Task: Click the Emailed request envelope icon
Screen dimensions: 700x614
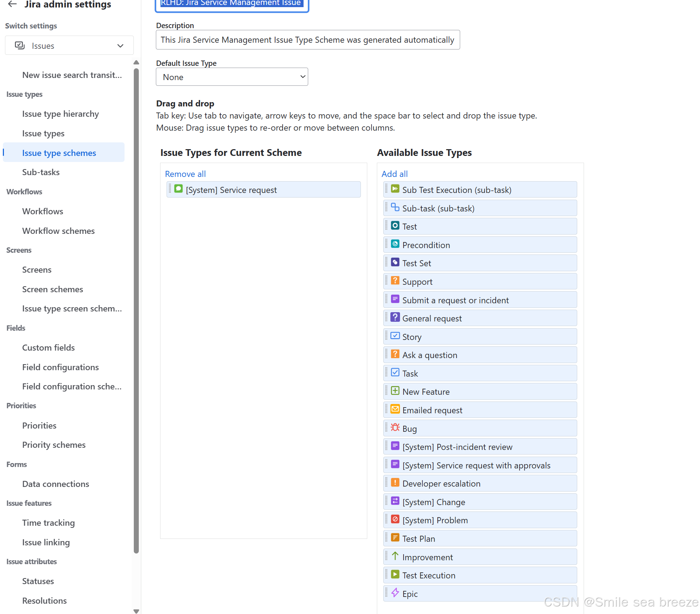Action: tap(395, 409)
